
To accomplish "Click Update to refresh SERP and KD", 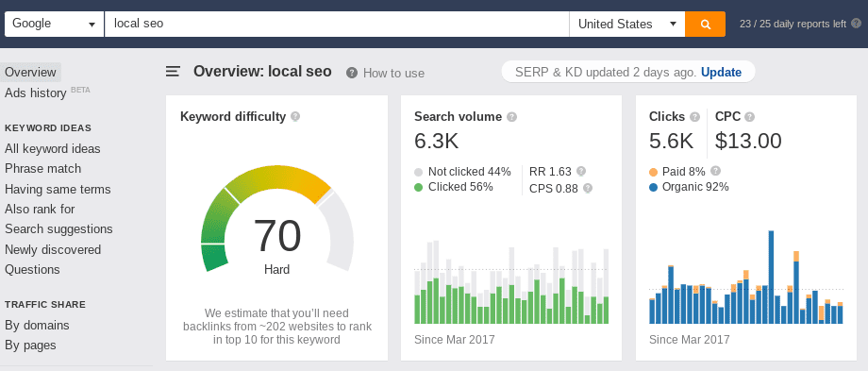I will 721,72.
